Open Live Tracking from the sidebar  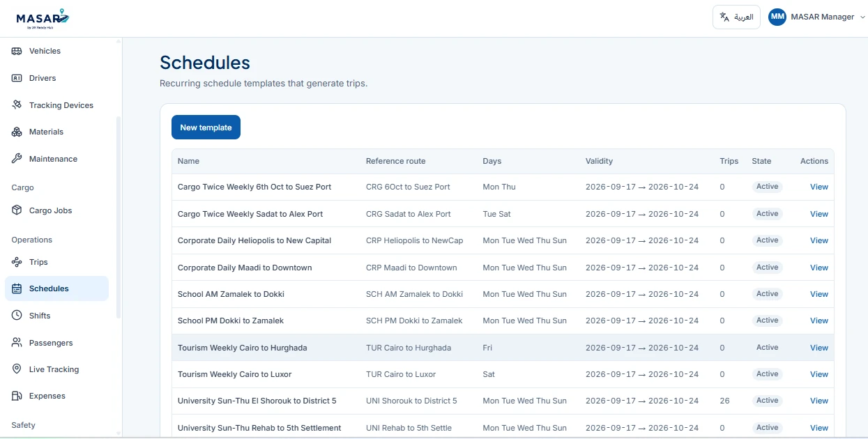(56, 369)
